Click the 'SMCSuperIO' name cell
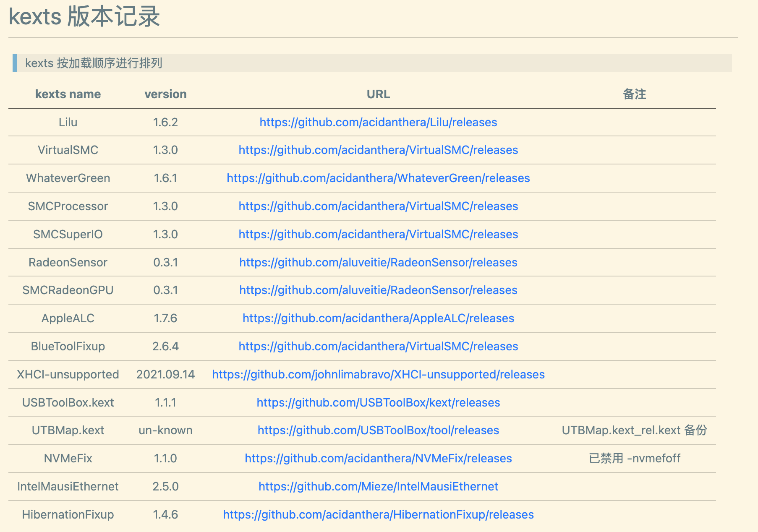 pos(68,234)
